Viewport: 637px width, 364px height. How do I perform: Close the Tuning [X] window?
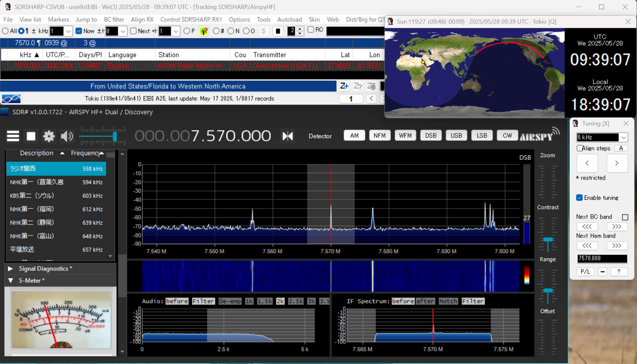click(x=626, y=124)
